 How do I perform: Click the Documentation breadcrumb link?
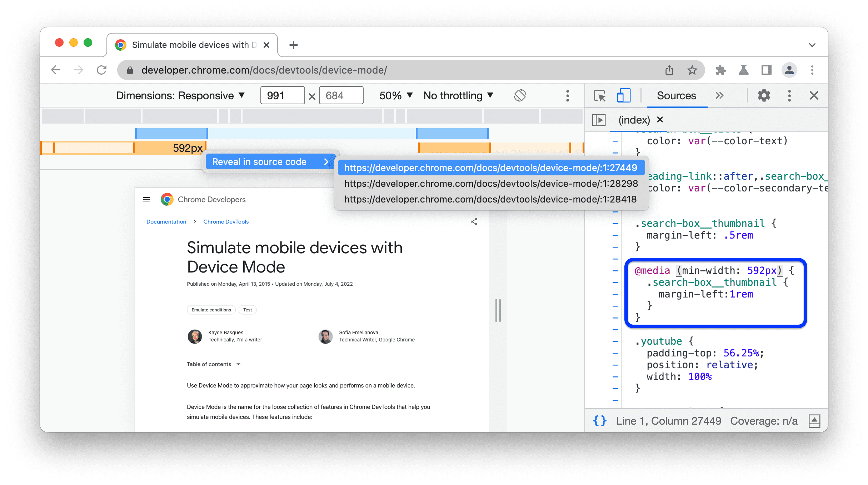coord(166,221)
